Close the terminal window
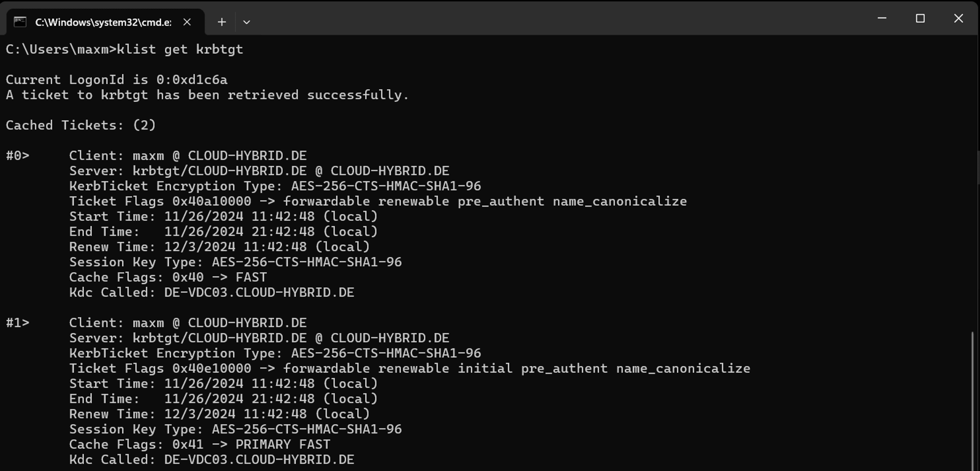Image resolution: width=980 pixels, height=471 pixels. tap(958, 18)
